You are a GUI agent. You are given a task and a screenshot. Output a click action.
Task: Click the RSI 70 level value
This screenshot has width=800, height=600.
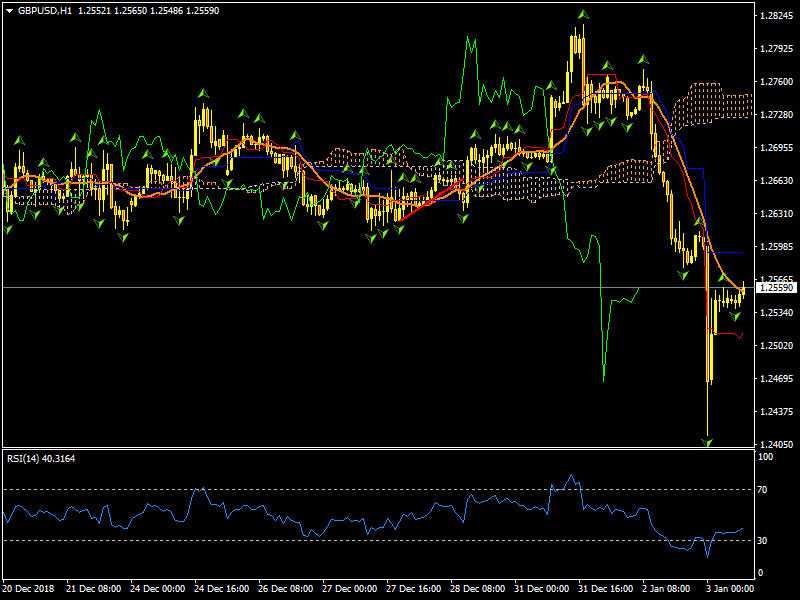764,490
